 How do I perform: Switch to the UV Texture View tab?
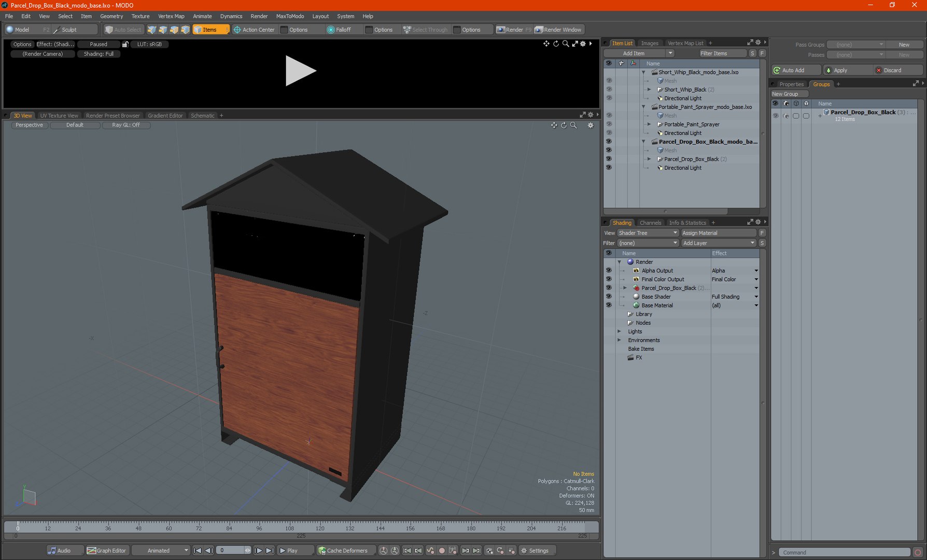click(59, 116)
